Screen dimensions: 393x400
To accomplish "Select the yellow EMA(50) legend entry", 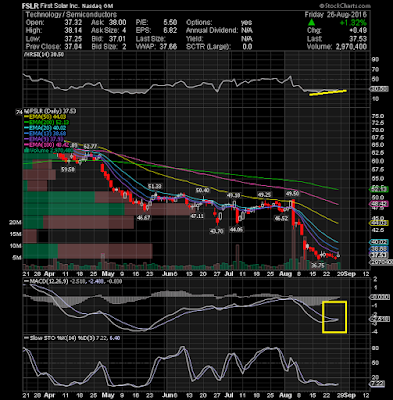I will point(46,117).
